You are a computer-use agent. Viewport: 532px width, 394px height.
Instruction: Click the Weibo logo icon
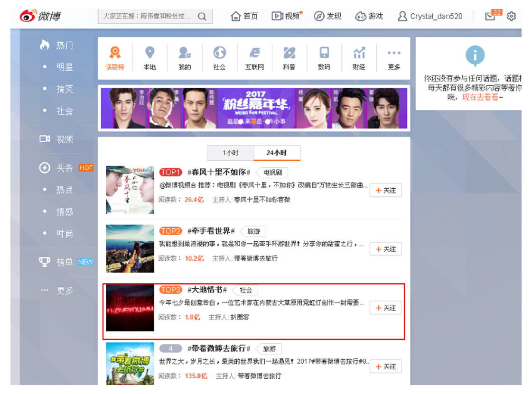pos(28,16)
